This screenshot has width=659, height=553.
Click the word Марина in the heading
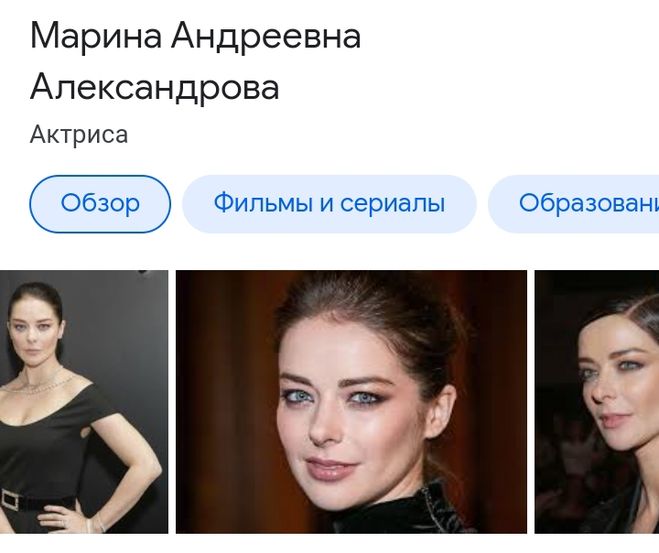(96, 37)
